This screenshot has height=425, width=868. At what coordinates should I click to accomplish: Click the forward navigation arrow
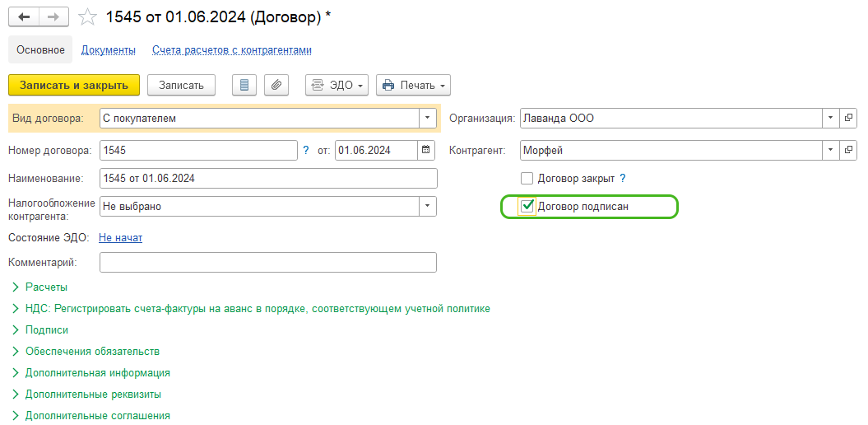[x=53, y=16]
